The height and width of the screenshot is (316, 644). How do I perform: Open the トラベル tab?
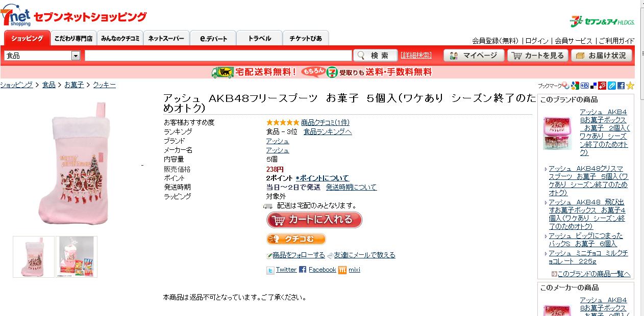[x=260, y=38]
